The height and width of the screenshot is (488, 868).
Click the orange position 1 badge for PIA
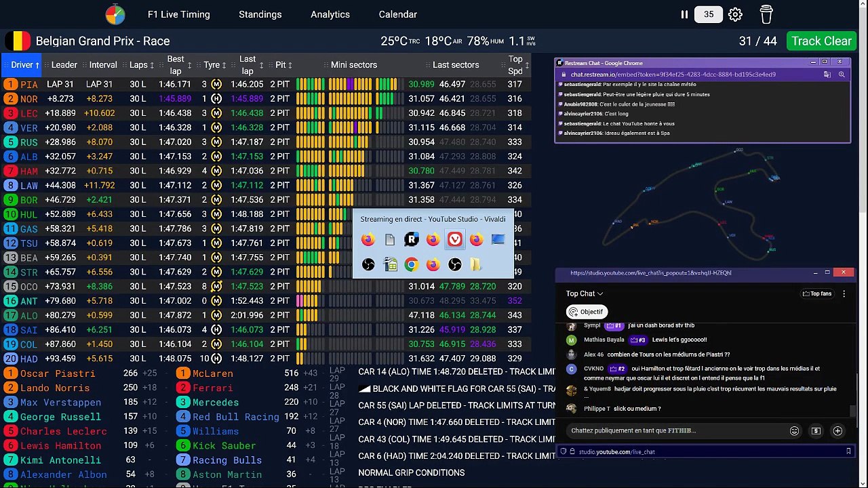tap(10, 84)
